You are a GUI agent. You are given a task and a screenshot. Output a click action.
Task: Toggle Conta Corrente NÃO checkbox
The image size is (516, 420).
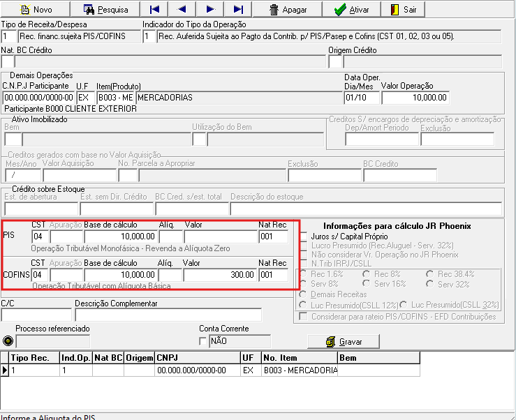coord(202,341)
